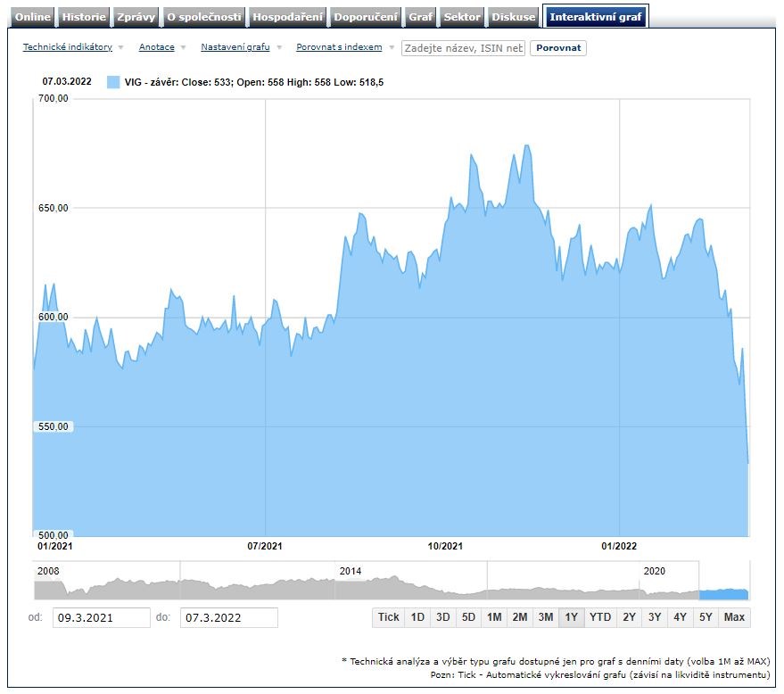Switch to the Historie tab
The height and width of the screenshot is (694, 784).
click(x=84, y=17)
